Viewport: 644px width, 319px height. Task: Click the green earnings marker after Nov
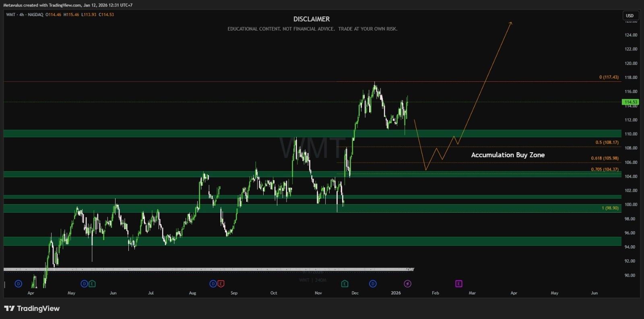(345, 284)
